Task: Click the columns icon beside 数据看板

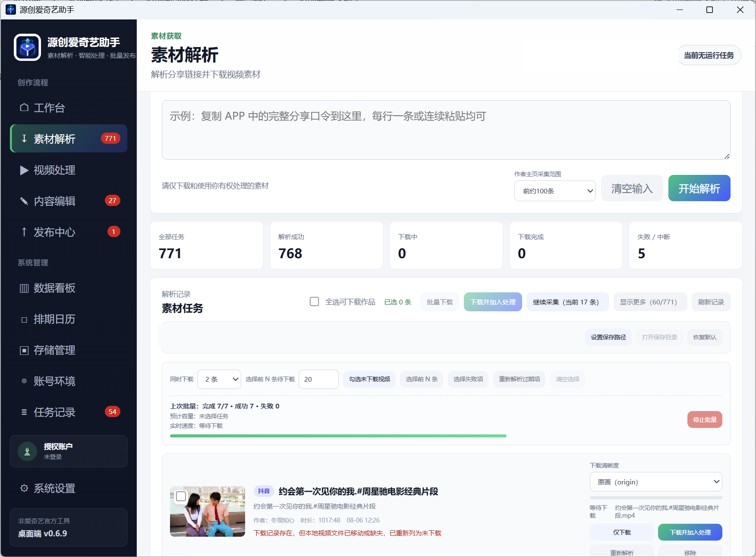Action: coord(24,288)
